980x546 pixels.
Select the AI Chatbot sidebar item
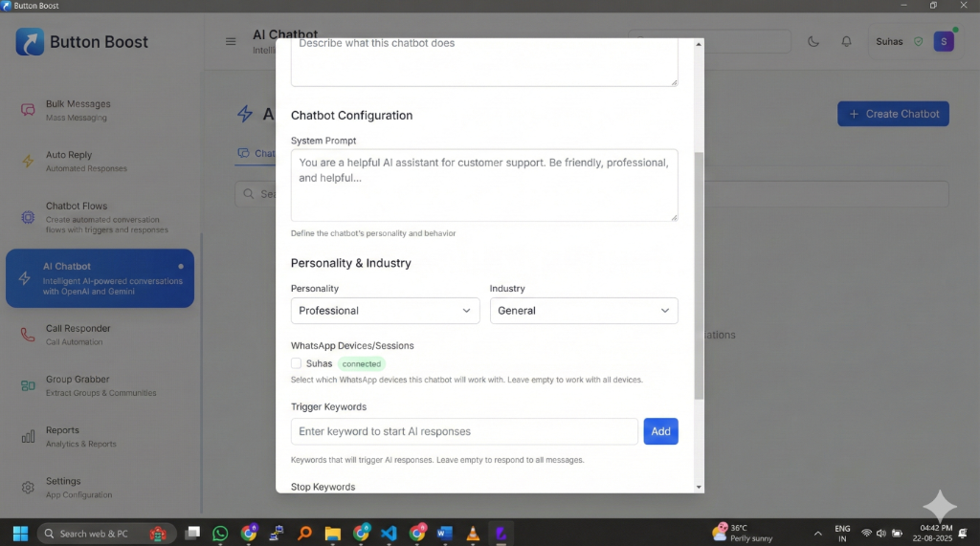pyautogui.click(x=100, y=278)
